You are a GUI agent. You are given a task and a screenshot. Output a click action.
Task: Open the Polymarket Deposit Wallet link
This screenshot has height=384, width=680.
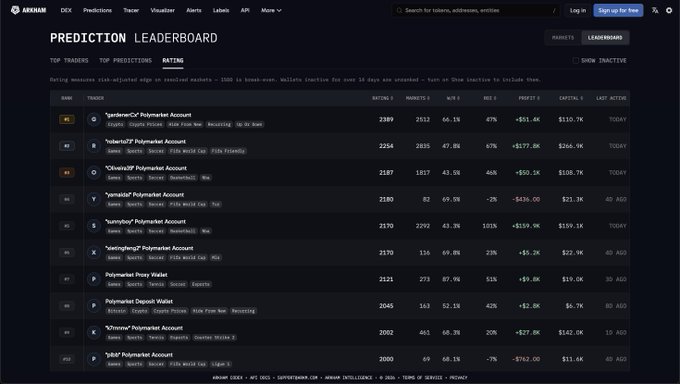click(139, 302)
